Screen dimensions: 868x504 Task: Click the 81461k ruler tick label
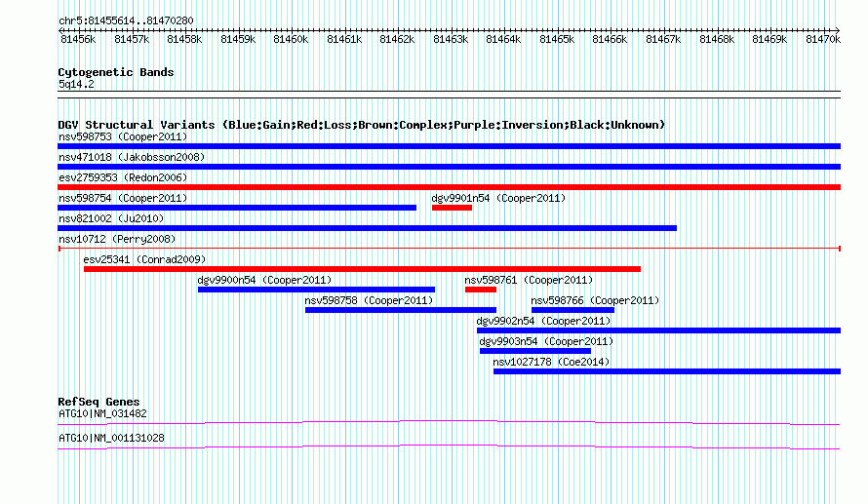pos(344,39)
